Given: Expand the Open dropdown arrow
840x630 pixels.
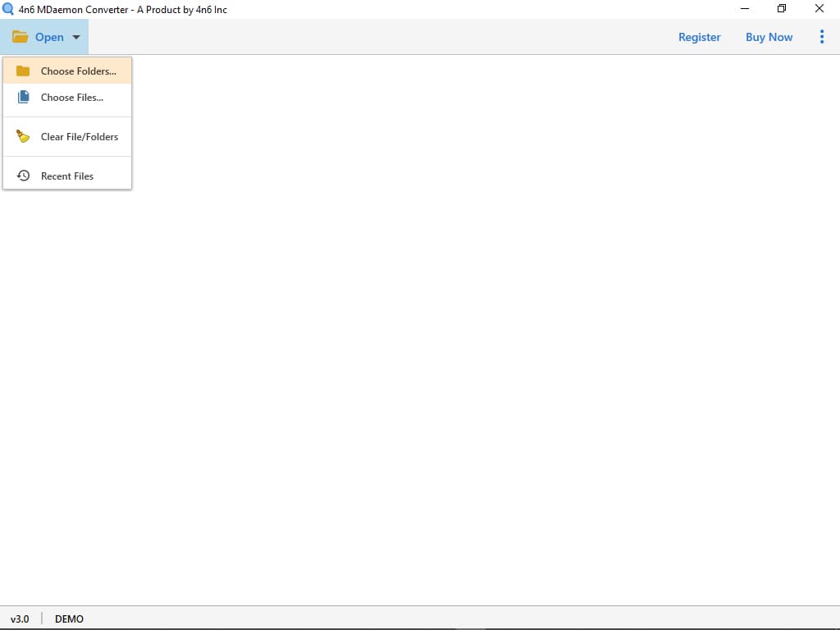Looking at the screenshot, I should pos(75,37).
